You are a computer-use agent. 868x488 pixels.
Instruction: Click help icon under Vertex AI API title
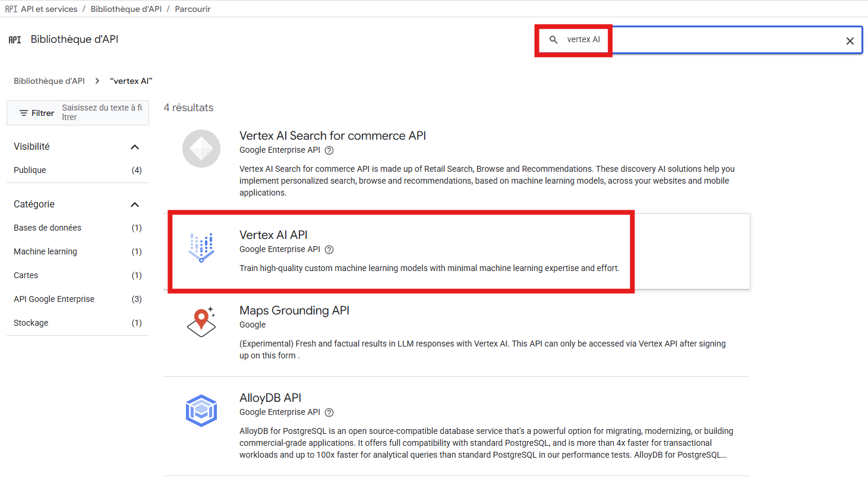329,250
